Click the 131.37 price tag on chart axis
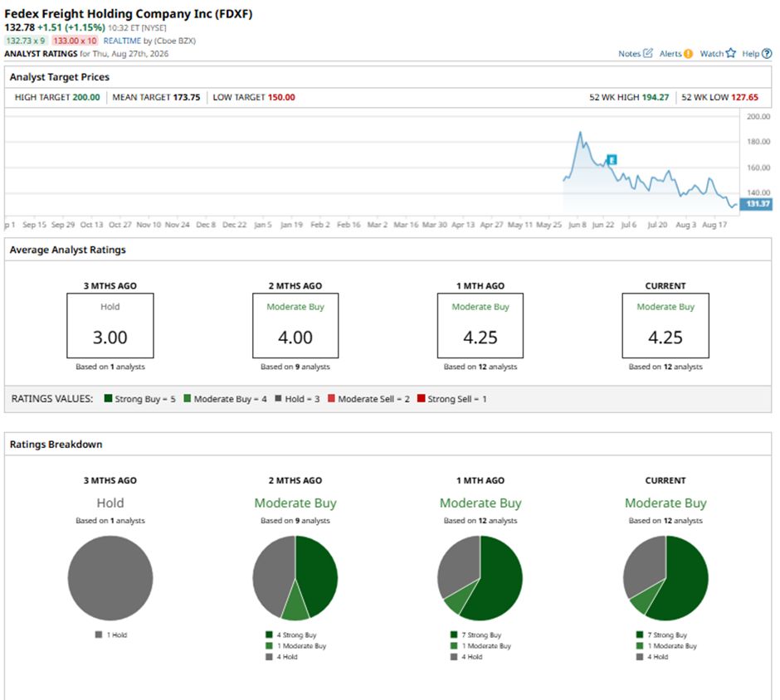Viewport: 780px width, 700px height. (x=756, y=204)
